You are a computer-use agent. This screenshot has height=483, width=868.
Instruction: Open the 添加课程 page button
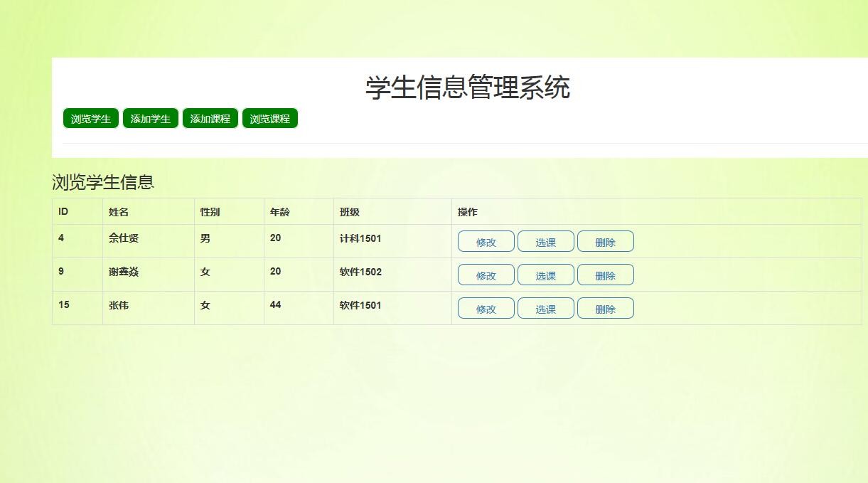210,119
